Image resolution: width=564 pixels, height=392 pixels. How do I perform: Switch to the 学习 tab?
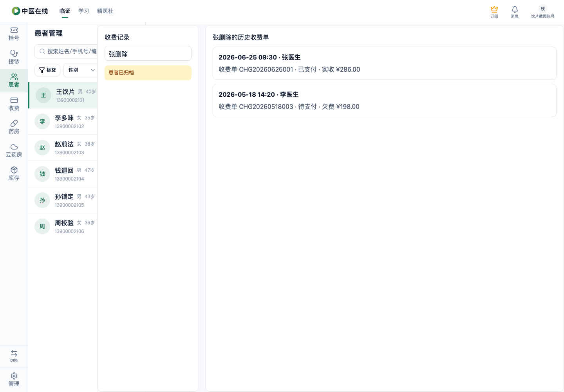pyautogui.click(x=84, y=11)
